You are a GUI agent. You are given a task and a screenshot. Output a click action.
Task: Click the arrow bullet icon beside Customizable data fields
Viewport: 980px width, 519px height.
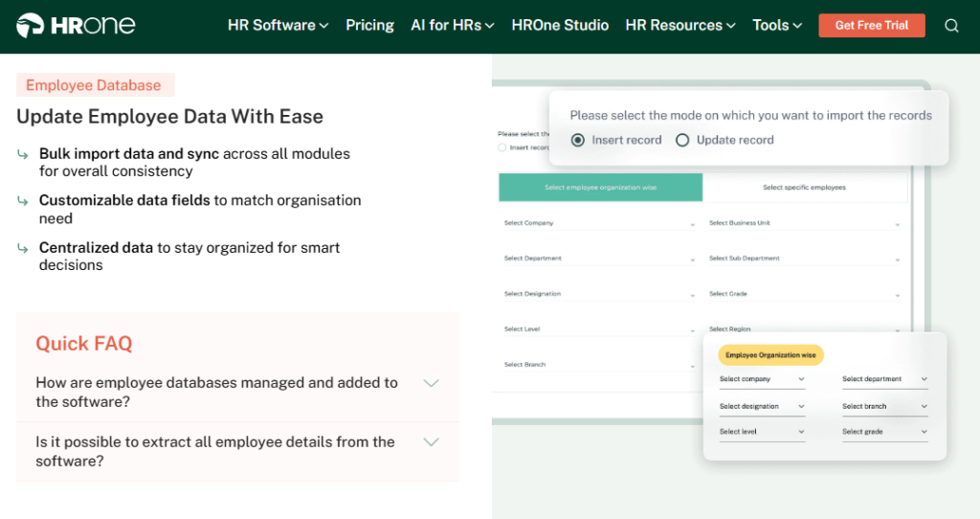click(23, 201)
